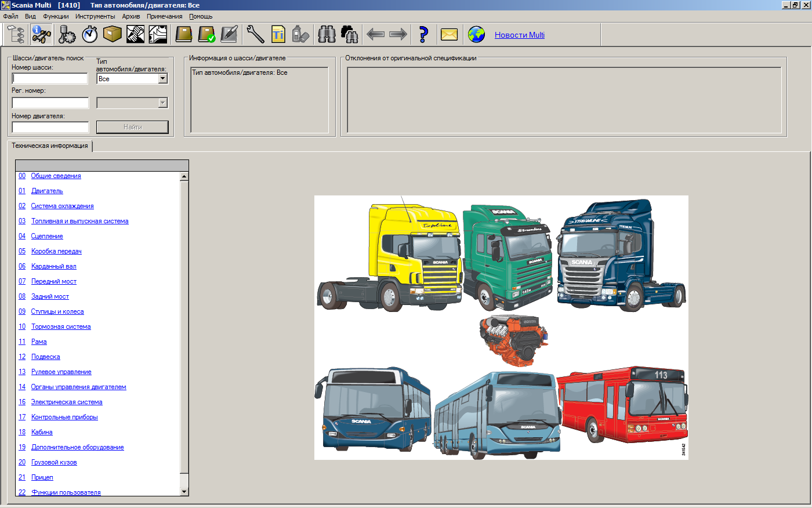
Task: Click the single binoculars search icon
Action: click(327, 35)
